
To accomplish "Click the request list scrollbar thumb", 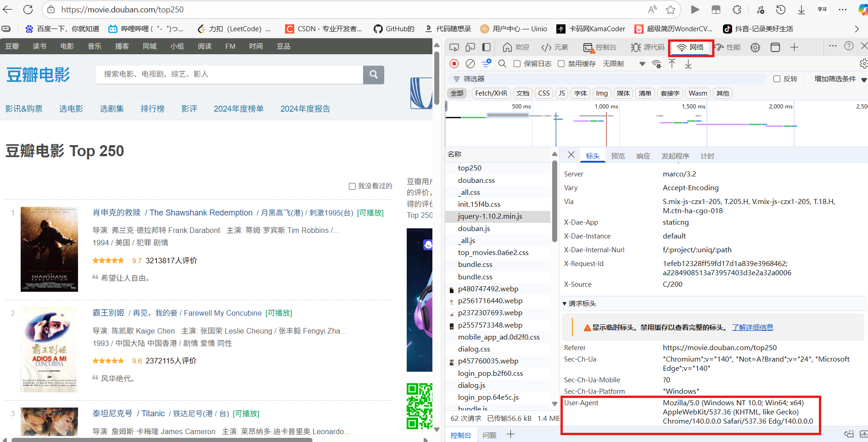I will click(554, 201).
